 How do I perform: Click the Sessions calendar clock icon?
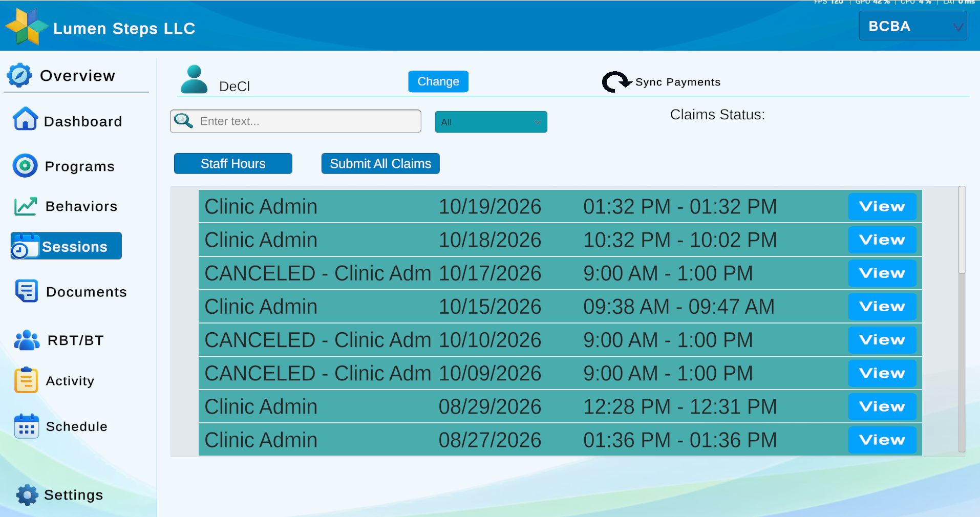pos(25,246)
